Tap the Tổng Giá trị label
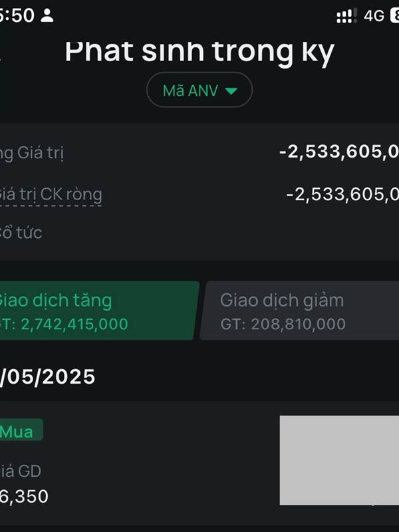399x532 pixels. 32,152
